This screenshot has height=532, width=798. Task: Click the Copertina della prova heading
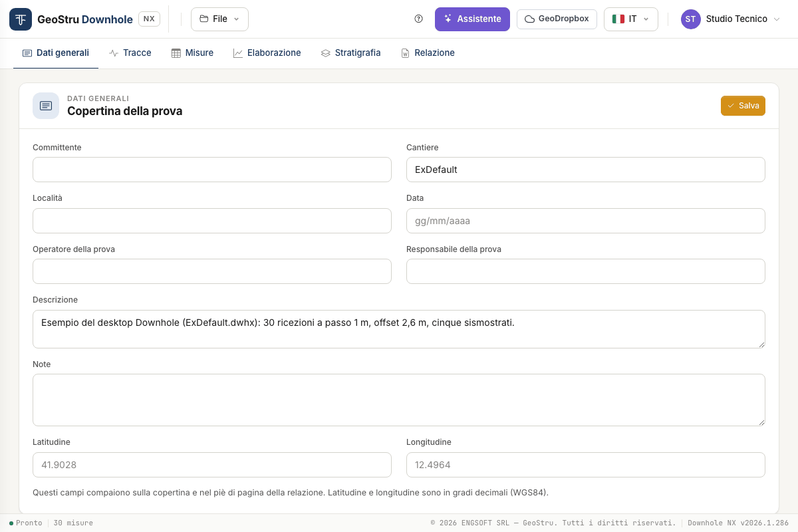coord(125,111)
